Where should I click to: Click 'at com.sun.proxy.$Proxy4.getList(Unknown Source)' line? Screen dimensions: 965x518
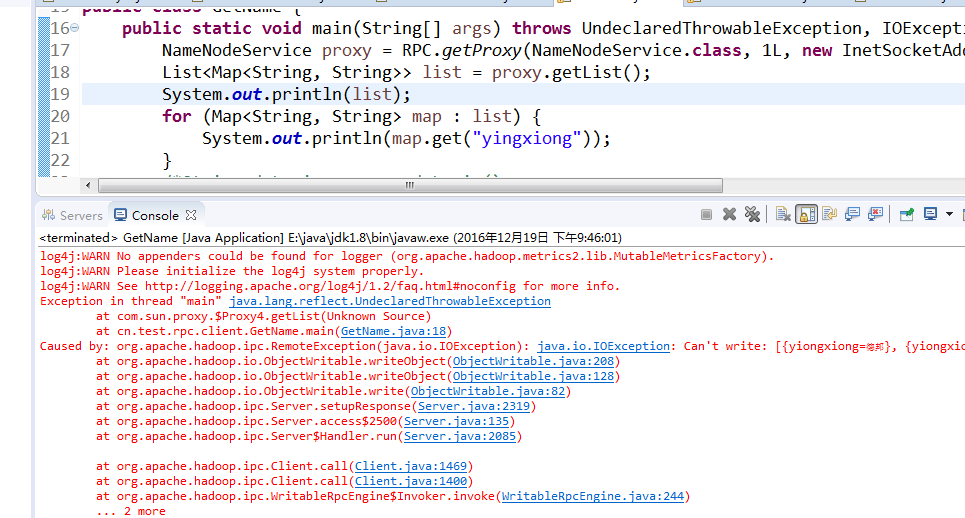263,316
